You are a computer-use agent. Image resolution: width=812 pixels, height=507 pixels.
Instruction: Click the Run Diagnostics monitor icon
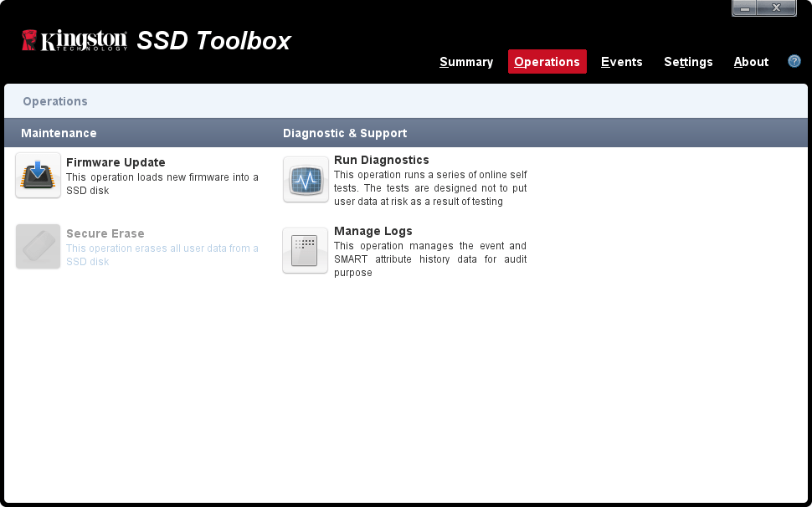(x=306, y=180)
